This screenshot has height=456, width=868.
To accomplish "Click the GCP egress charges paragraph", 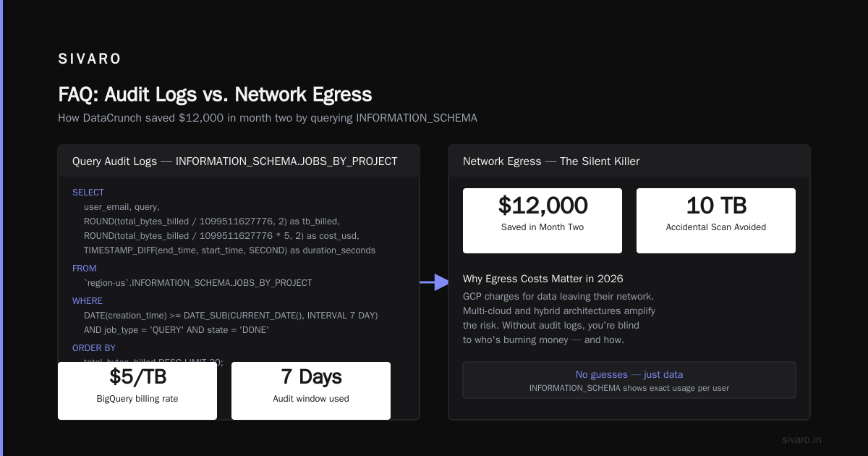I will [x=559, y=318].
